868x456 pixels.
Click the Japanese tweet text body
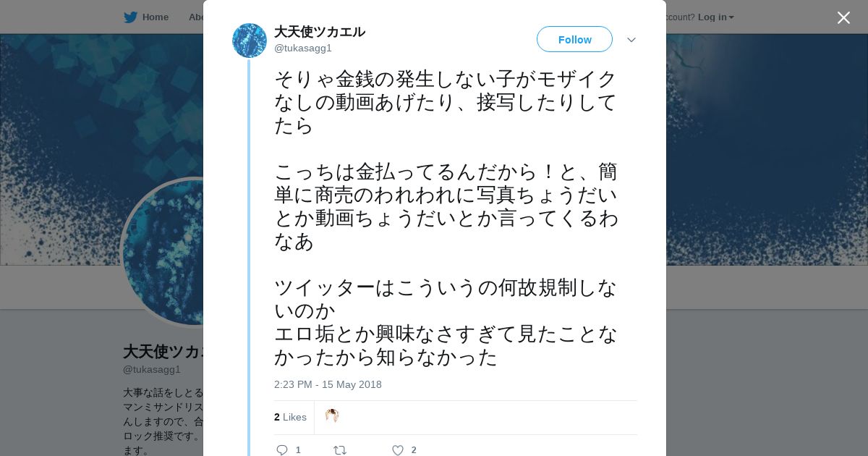(x=446, y=217)
